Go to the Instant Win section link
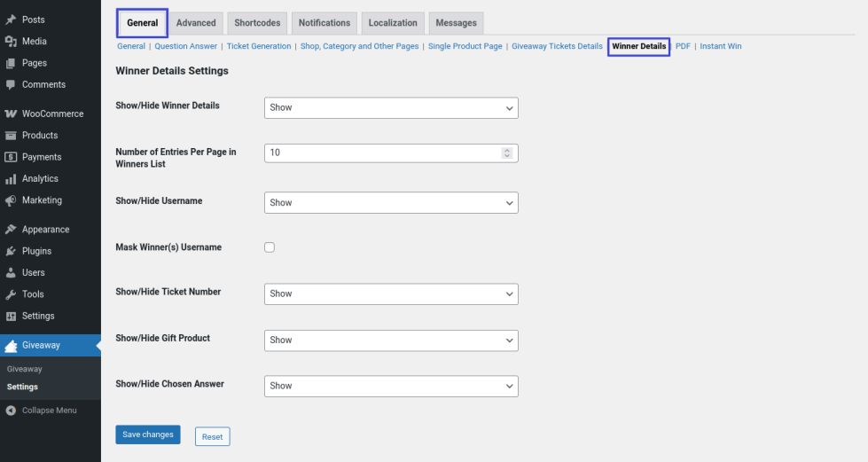The image size is (868, 462). [720, 46]
